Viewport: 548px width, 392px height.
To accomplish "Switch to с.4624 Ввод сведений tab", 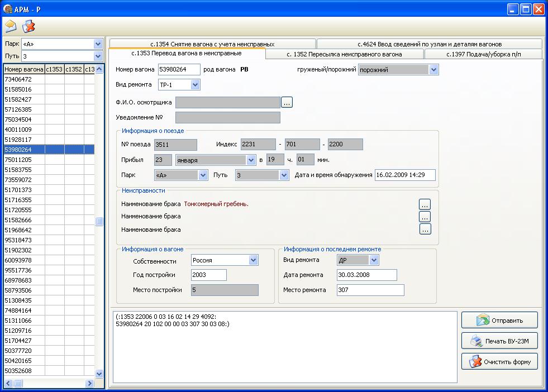I will pos(430,44).
